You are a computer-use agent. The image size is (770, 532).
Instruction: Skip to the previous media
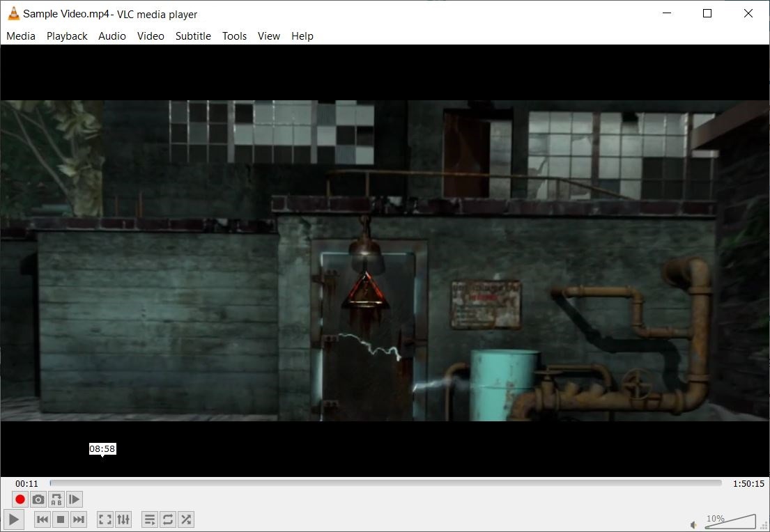(43, 519)
